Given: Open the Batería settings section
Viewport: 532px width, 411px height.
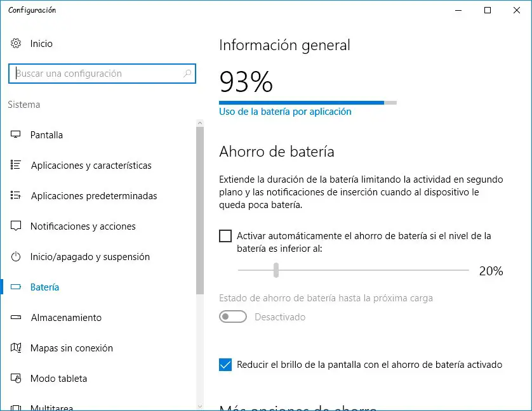Looking at the screenshot, I should pos(44,287).
